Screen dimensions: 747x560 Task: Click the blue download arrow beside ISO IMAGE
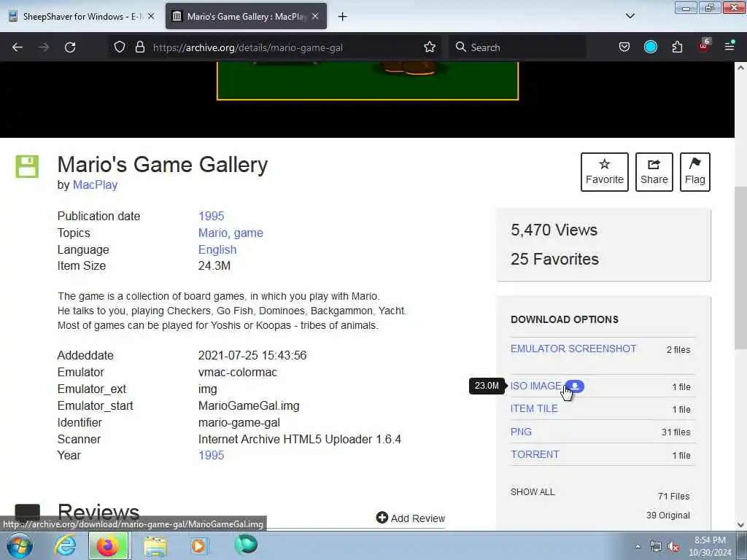point(575,386)
